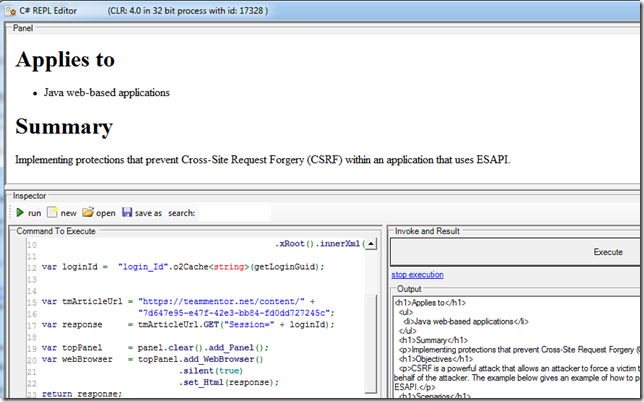Click the new script page icon
The image size is (644, 402).
pyautogui.click(x=52, y=212)
